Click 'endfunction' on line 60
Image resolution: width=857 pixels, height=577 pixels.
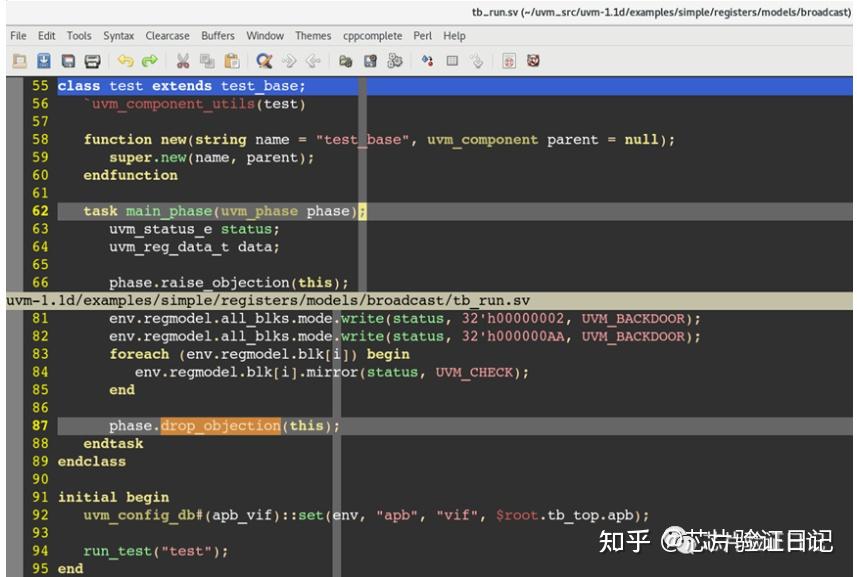click(131, 175)
